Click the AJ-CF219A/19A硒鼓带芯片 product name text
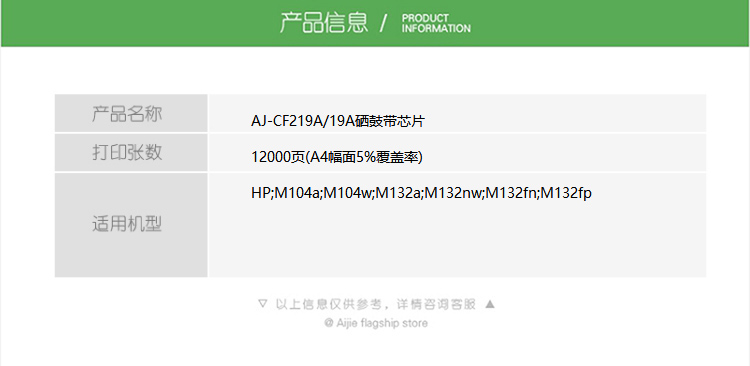The image size is (750, 366). [x=338, y=122]
